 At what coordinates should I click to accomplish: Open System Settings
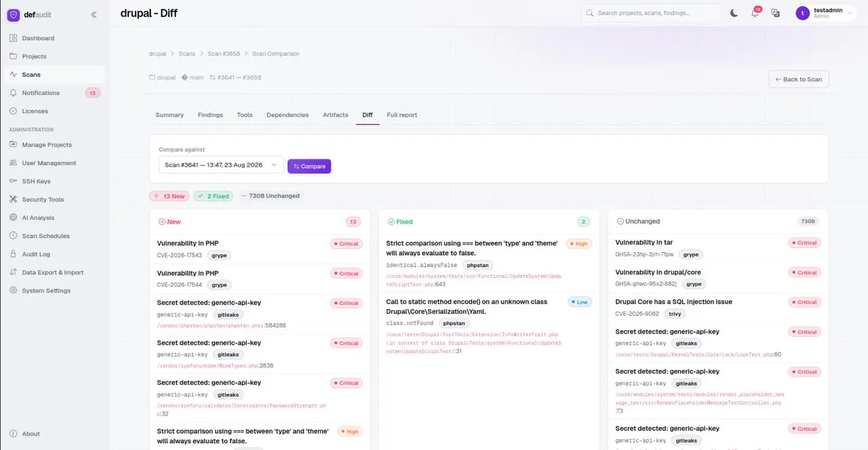(x=54, y=291)
